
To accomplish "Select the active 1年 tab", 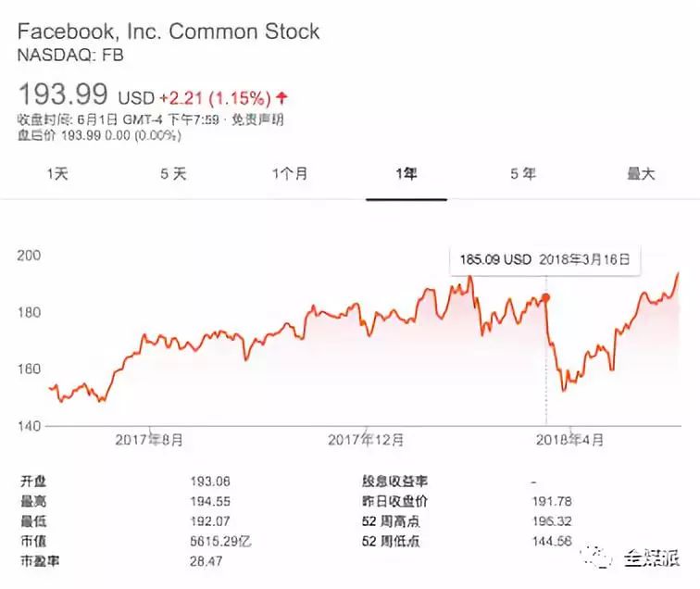I will tap(406, 174).
